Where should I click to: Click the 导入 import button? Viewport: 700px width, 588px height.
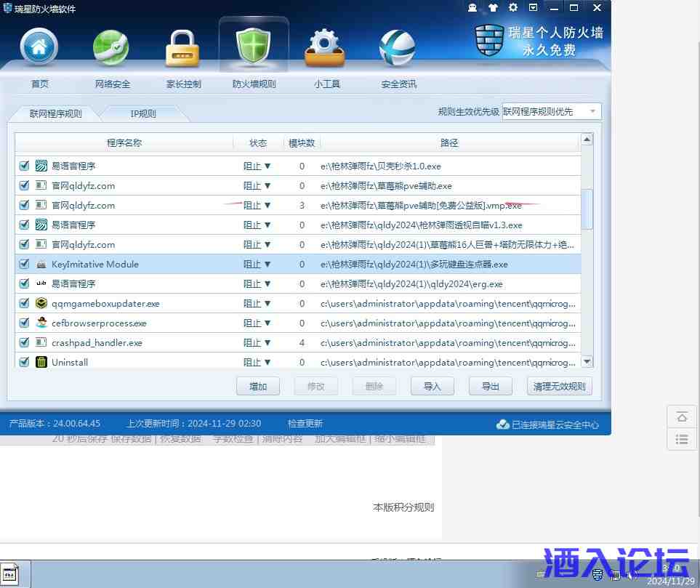[x=432, y=386]
